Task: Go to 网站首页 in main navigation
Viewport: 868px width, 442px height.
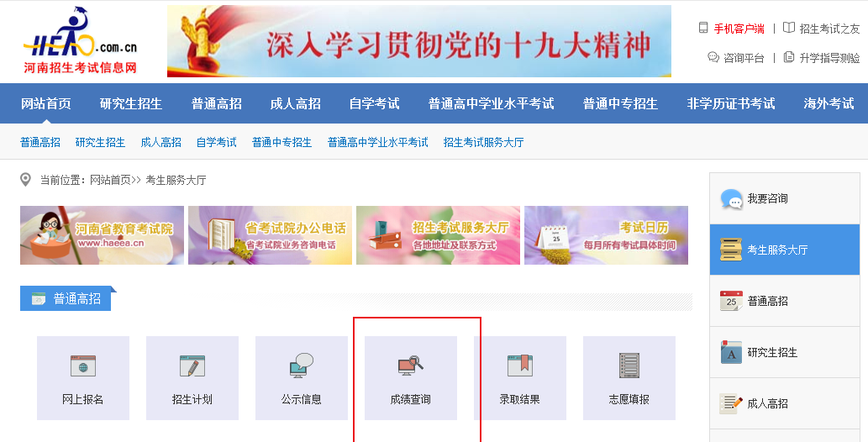Action: (46, 103)
